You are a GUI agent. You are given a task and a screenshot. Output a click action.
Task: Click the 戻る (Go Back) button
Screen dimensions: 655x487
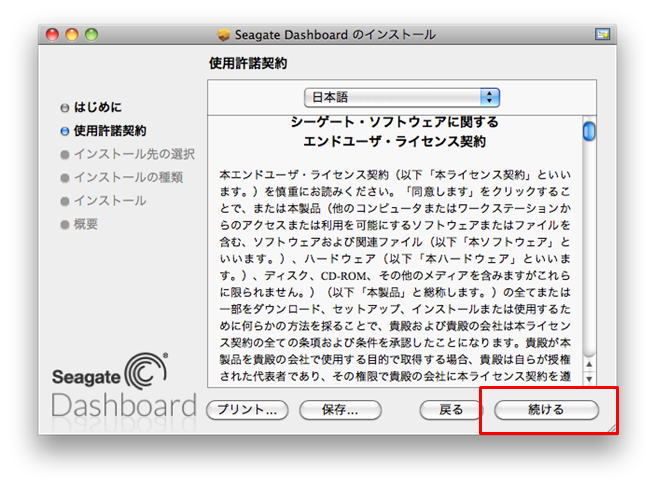coord(451,410)
